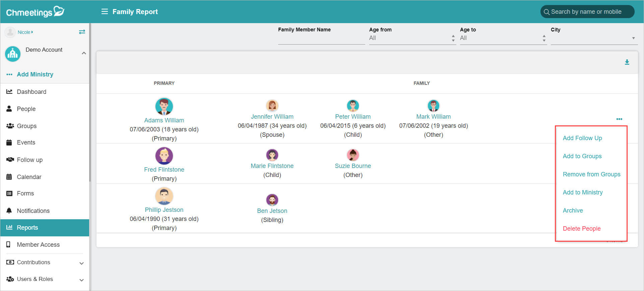Click the Forms list icon
Viewport: 644px width, 291px height.
(9, 193)
